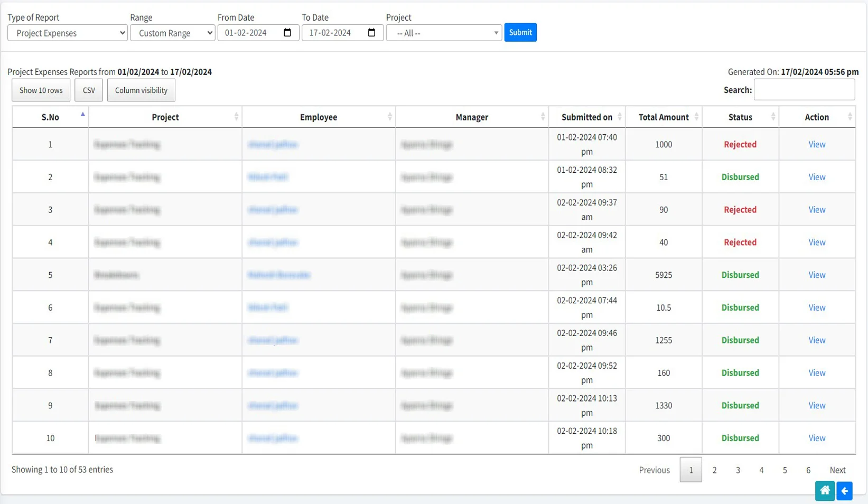Open the Column visibility options
This screenshot has width=868, height=504.
141,90
